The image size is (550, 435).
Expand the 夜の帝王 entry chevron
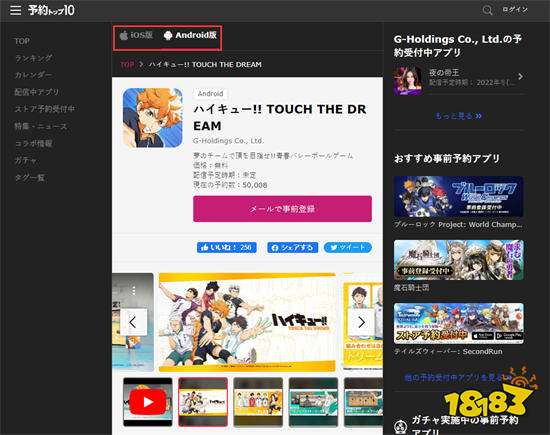point(521,76)
